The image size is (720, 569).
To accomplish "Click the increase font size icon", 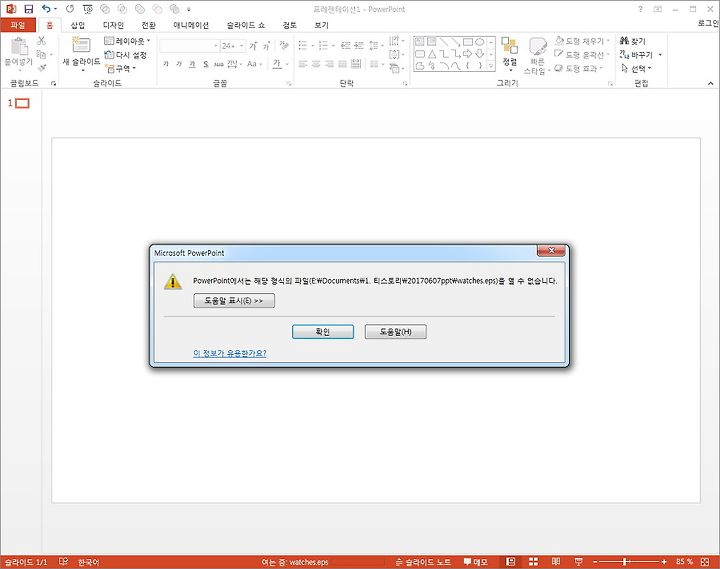I will (253, 46).
